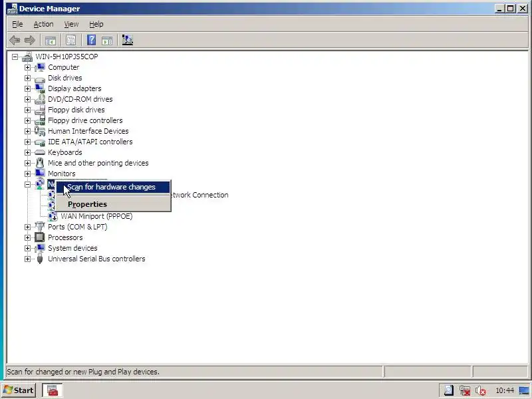Toggle the action pane toolbar icon
The width and height of the screenshot is (532, 399).
tap(107, 41)
